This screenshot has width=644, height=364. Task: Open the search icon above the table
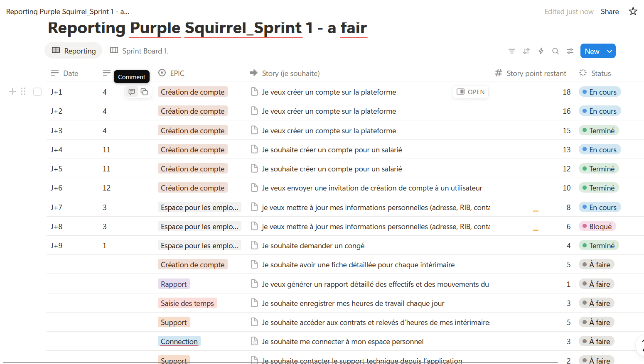[x=555, y=51]
